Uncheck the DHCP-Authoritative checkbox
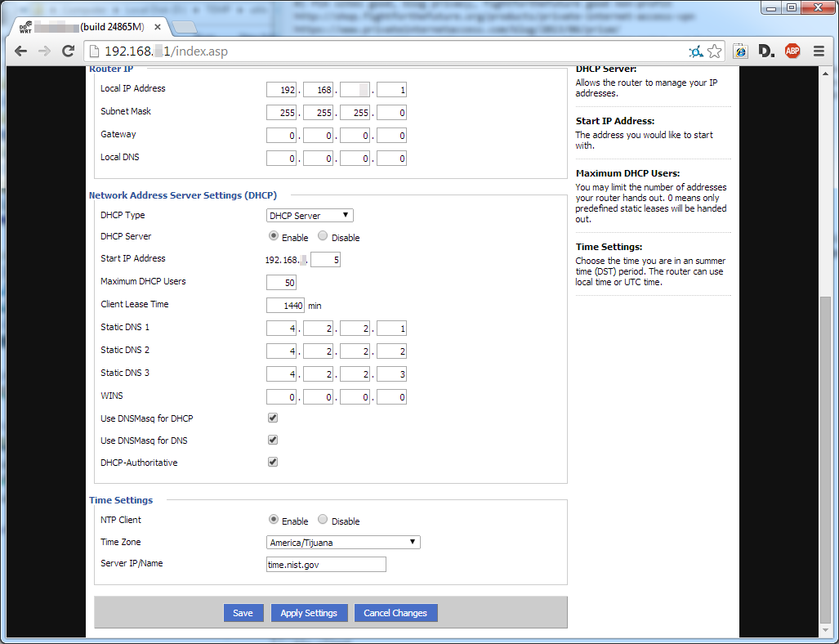This screenshot has height=644, width=839. 272,461
